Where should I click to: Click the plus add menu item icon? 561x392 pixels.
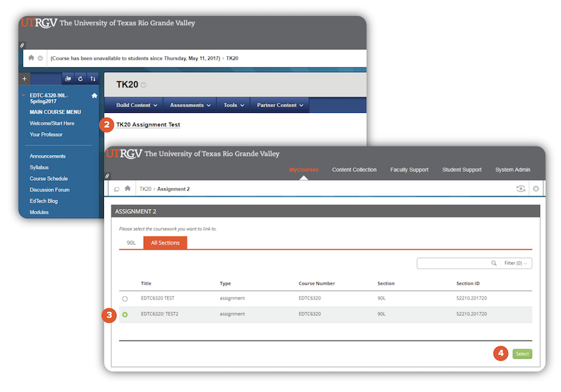pos(25,79)
